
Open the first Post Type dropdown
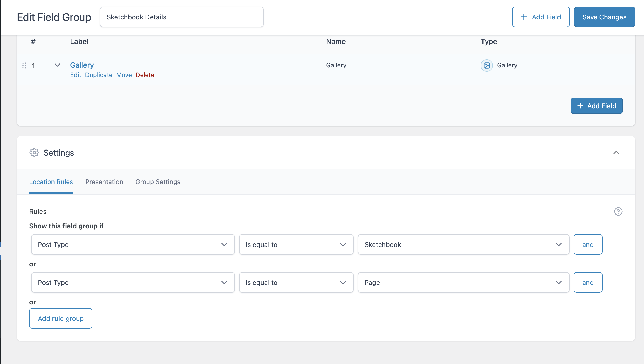[133, 244]
